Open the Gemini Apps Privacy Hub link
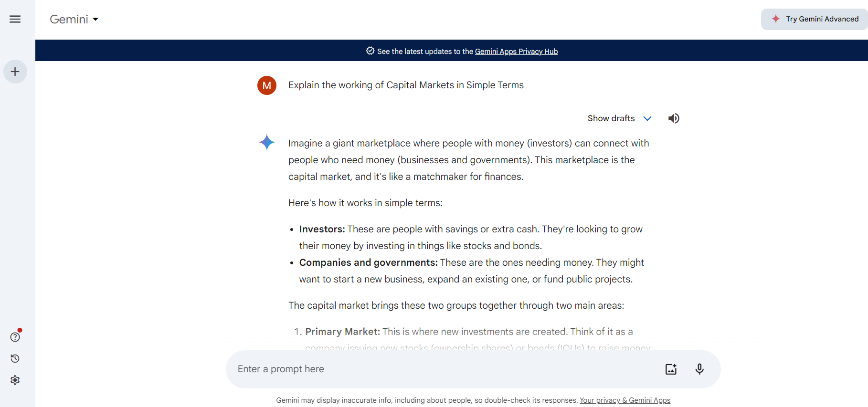 coord(516,52)
